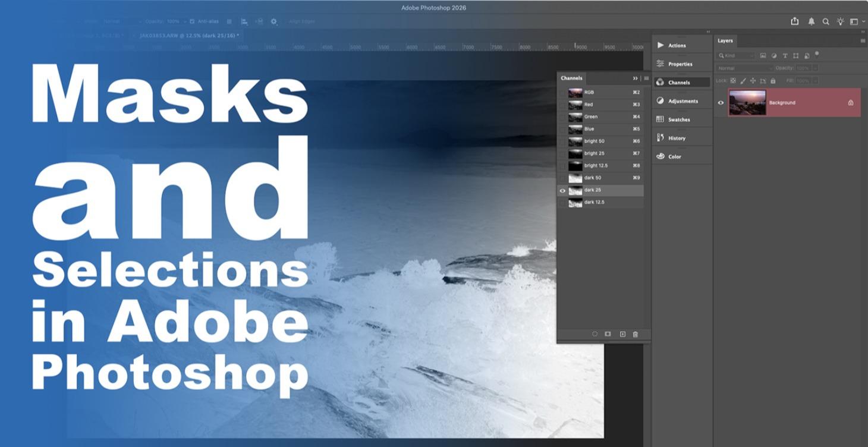This screenshot has height=447, width=868.
Task: Open the Channels panel from the dock
Action: pyautogui.click(x=683, y=82)
